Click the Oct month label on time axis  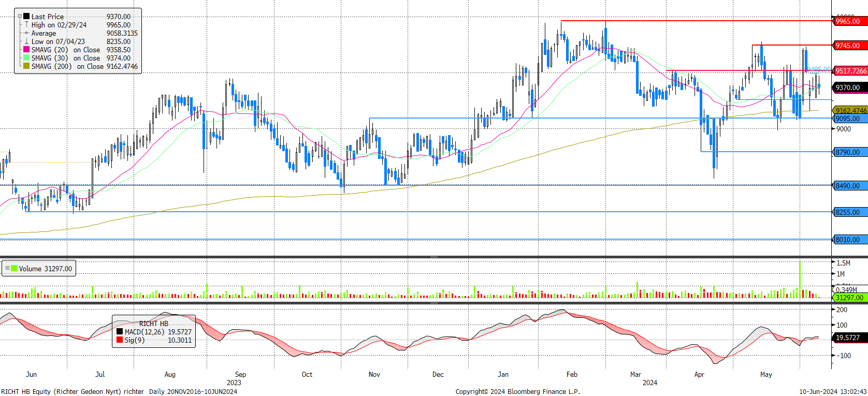(307, 374)
